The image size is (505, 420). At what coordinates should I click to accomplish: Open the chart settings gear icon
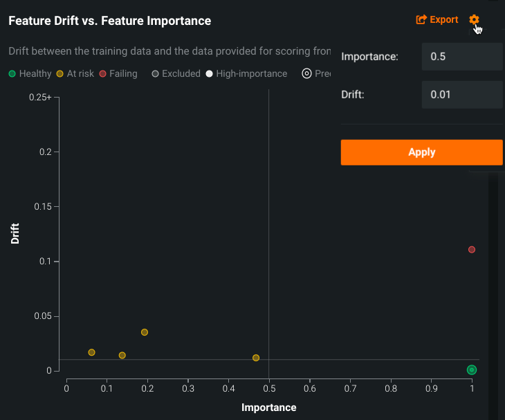coord(474,19)
